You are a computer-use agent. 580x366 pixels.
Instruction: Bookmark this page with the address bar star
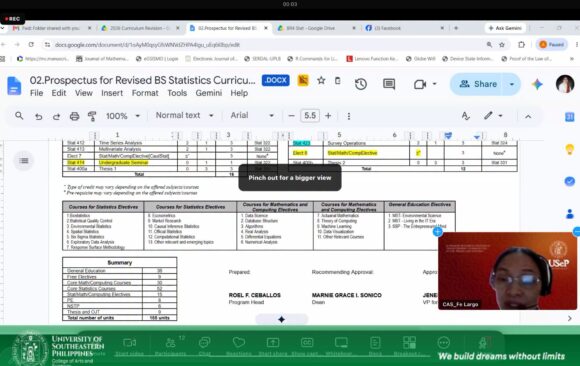502,44
